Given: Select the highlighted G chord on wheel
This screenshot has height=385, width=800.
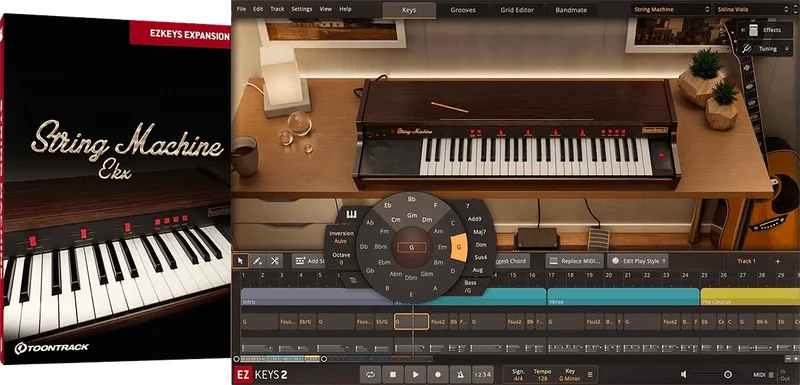Looking at the screenshot, I should tap(459, 247).
